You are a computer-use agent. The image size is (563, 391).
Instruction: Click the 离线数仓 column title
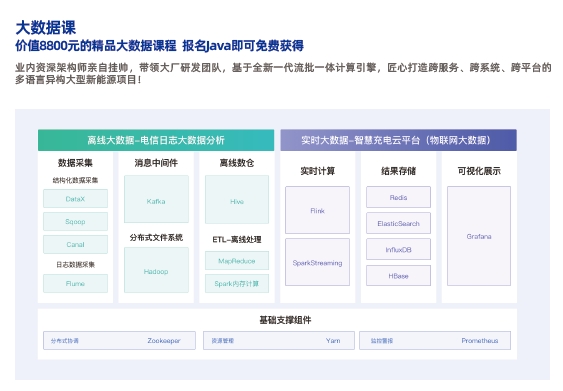(x=237, y=163)
